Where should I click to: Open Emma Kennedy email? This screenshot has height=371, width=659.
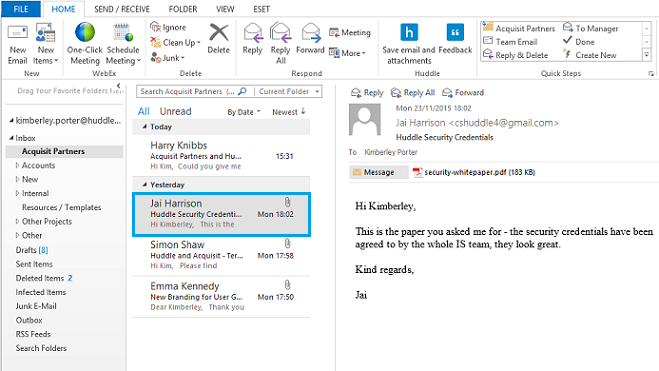point(221,297)
